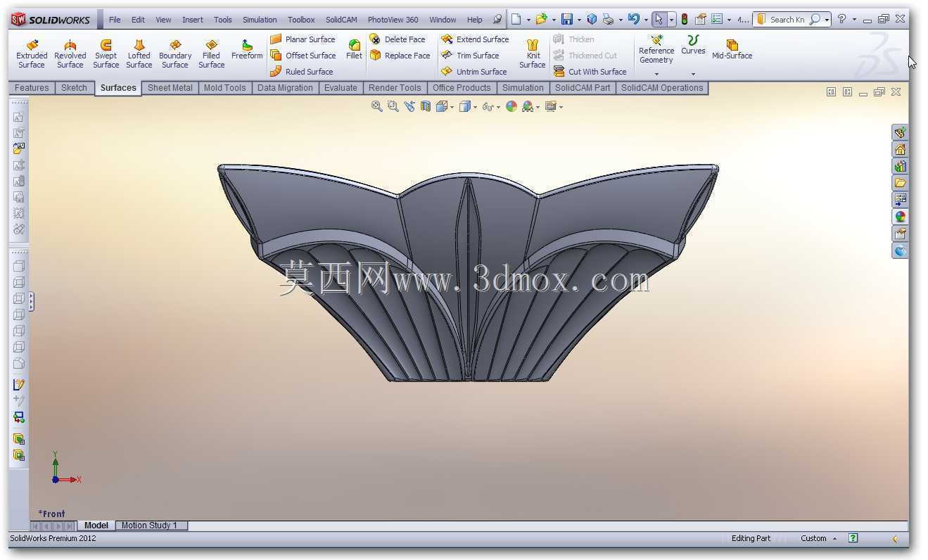The width and height of the screenshot is (928, 560).
Task: Create an Offset Surface
Action: [x=303, y=56]
